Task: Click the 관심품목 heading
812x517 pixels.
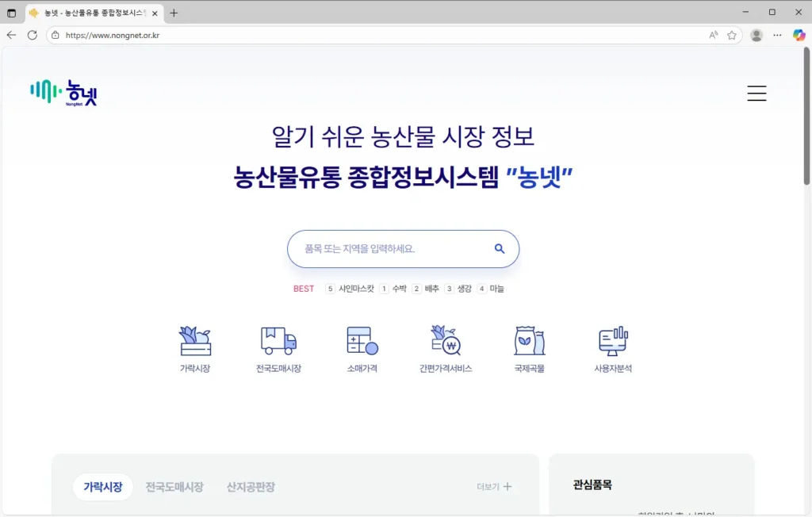Action: pyautogui.click(x=592, y=484)
